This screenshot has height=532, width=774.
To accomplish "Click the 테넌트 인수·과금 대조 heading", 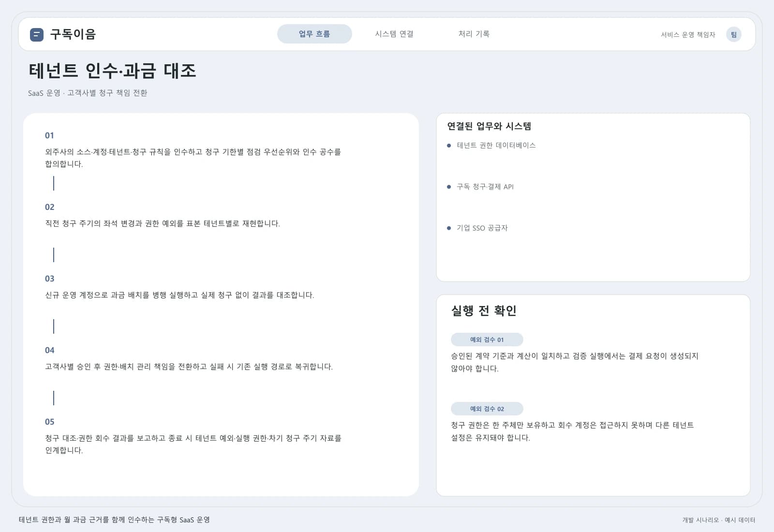I will 112,71.
